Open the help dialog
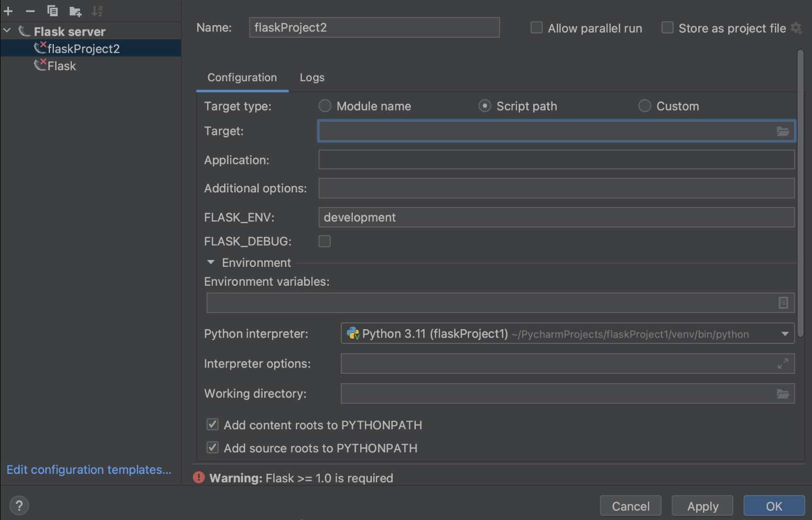Viewport: 812px width, 520px height. [x=19, y=505]
